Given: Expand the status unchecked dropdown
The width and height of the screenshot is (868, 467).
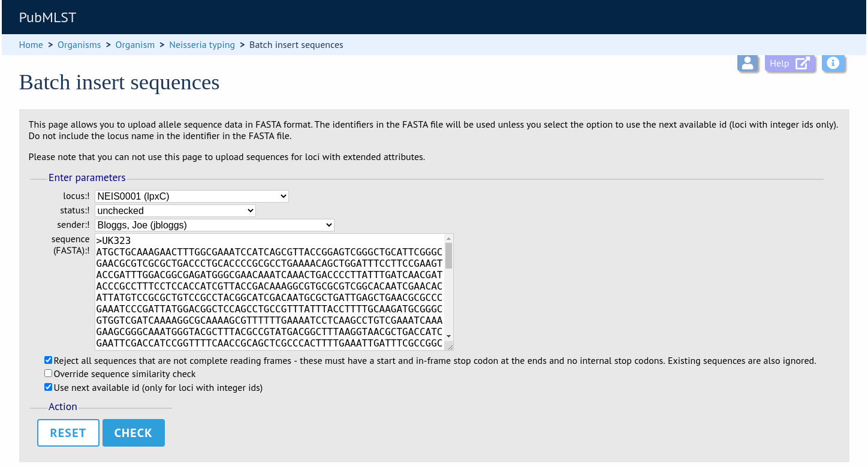Looking at the screenshot, I should (x=175, y=210).
